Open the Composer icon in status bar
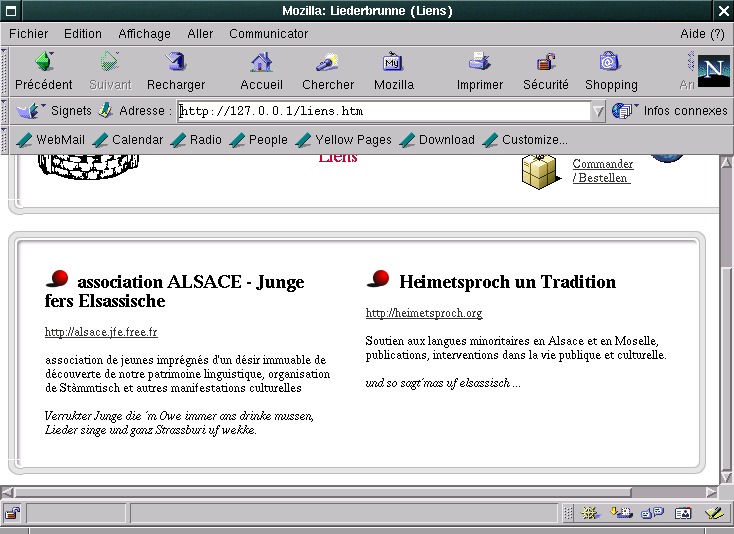 pos(713,513)
